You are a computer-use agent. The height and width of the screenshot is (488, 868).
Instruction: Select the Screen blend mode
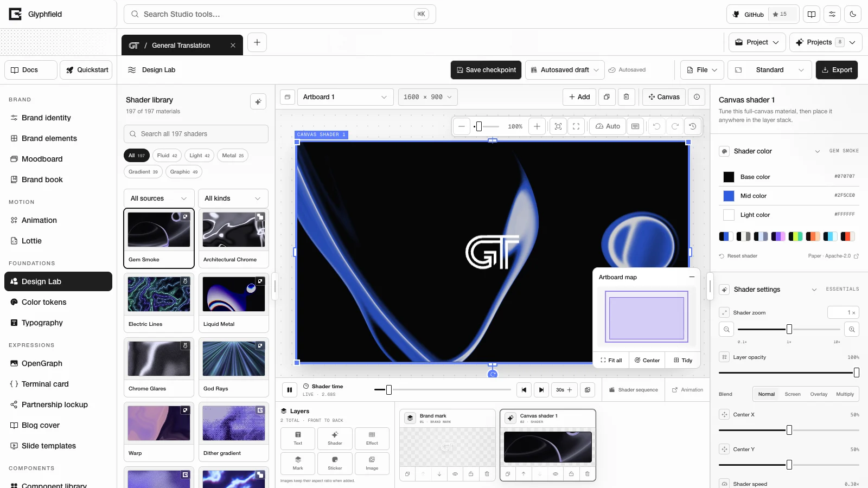[x=793, y=394]
